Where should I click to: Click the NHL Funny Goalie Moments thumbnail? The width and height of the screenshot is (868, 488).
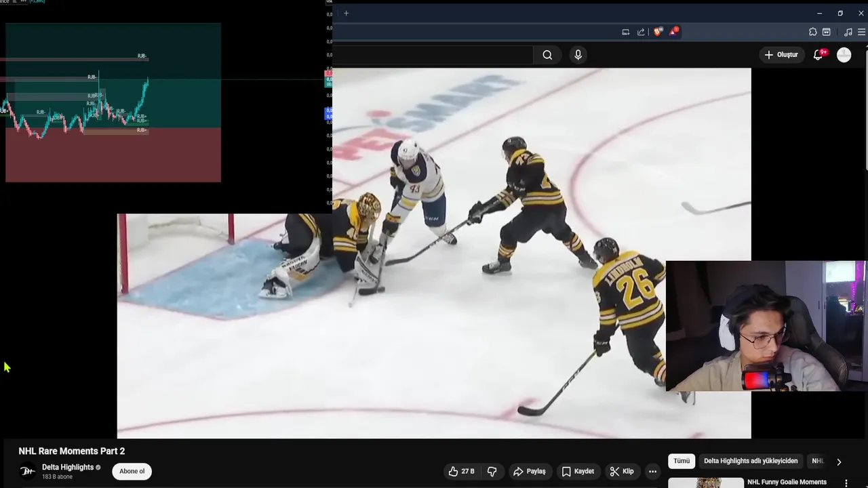coord(705,483)
